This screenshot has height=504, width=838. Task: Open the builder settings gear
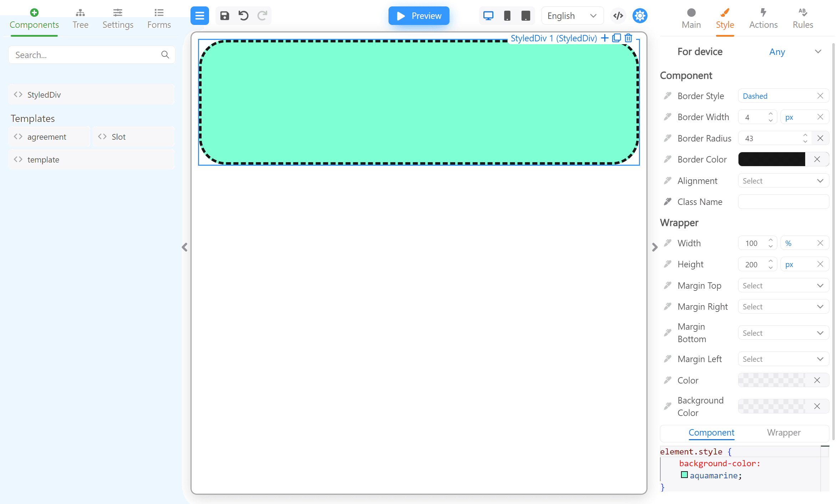[640, 16]
